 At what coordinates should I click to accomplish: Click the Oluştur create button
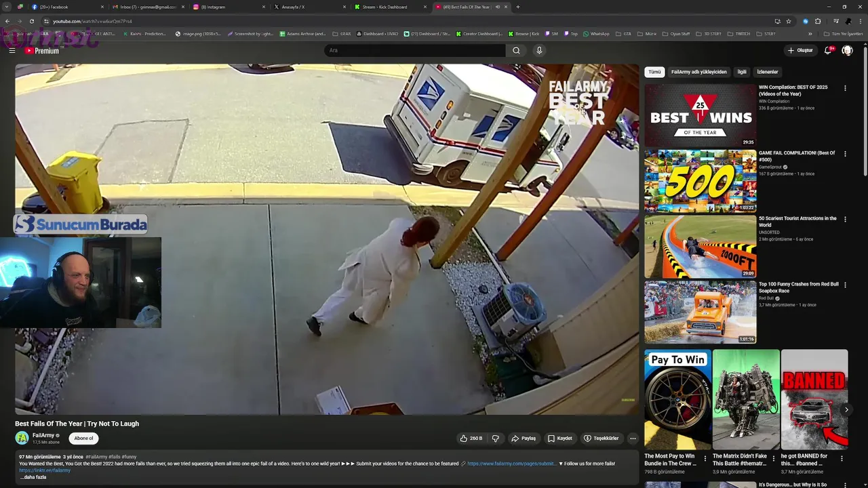pyautogui.click(x=800, y=50)
